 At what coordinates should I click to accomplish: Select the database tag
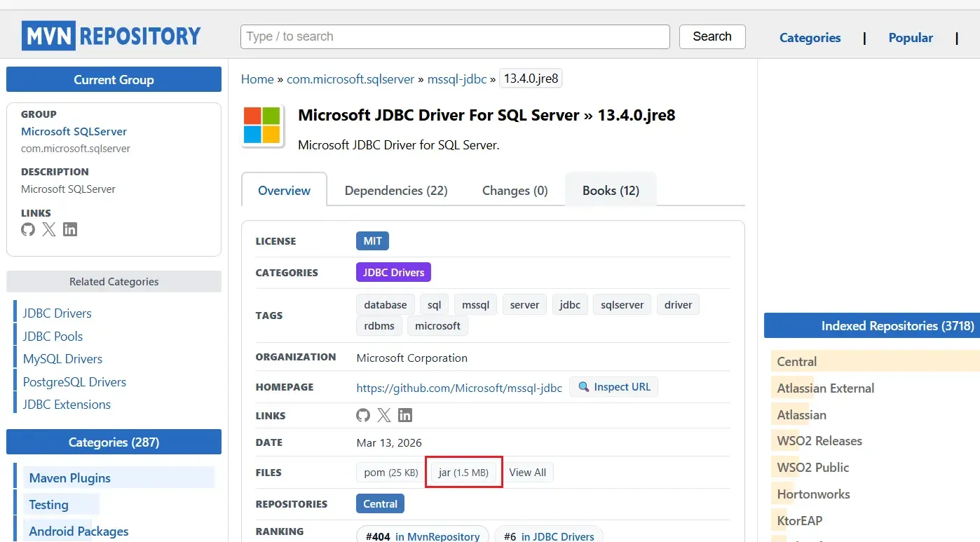(386, 304)
